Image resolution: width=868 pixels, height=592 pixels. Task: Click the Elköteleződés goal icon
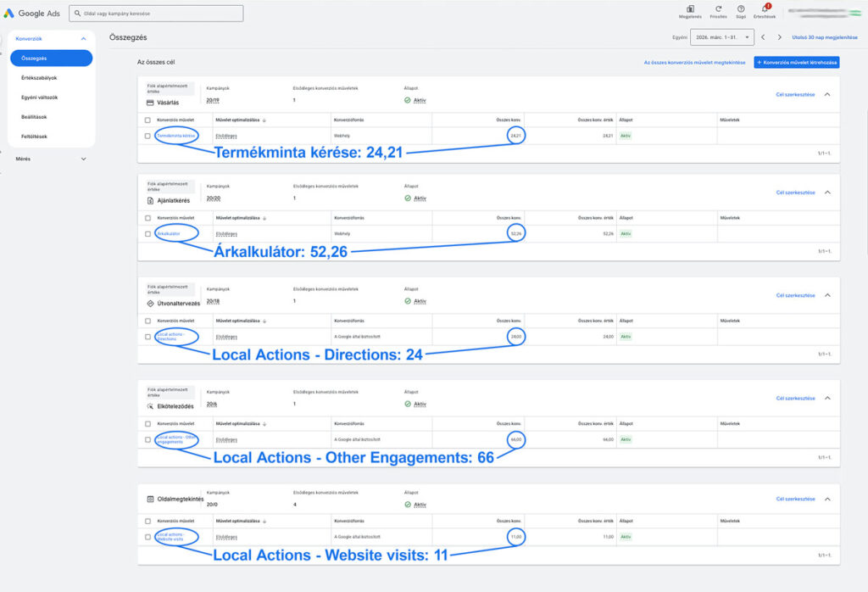[150, 406]
